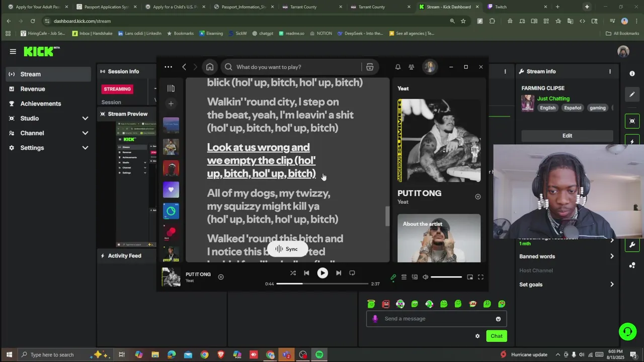The image size is (644, 362).
Task: Open the Spotify three-dot menu
Action: tap(168, 67)
